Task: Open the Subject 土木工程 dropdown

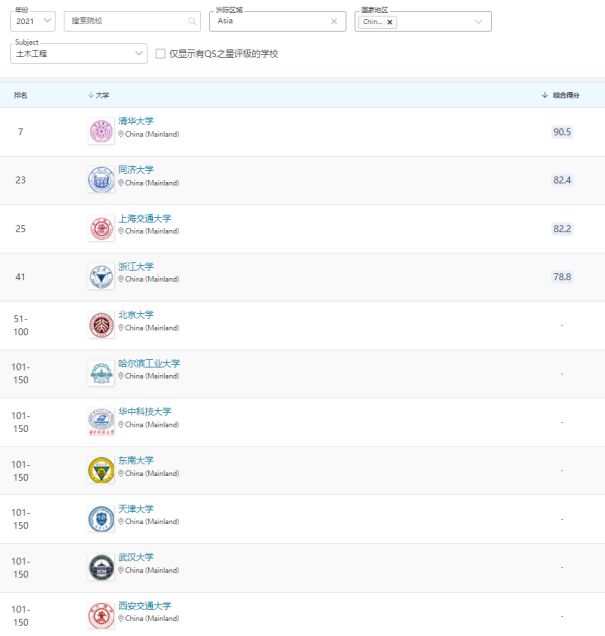Action: 79,54
